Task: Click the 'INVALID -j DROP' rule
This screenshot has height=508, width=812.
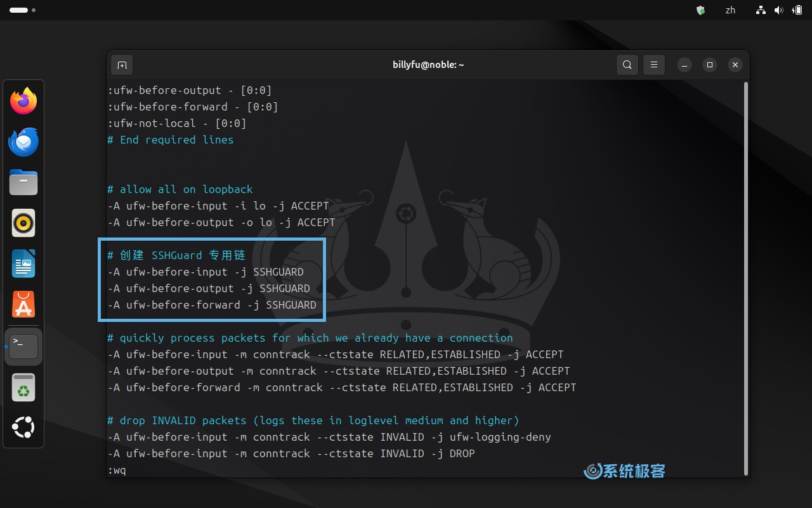Action: point(291,453)
